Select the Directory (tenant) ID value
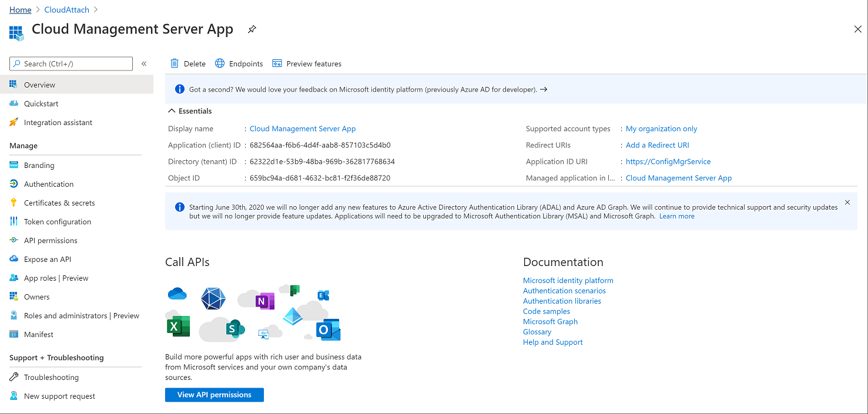Viewport: 868px width, 414px height. (x=322, y=161)
